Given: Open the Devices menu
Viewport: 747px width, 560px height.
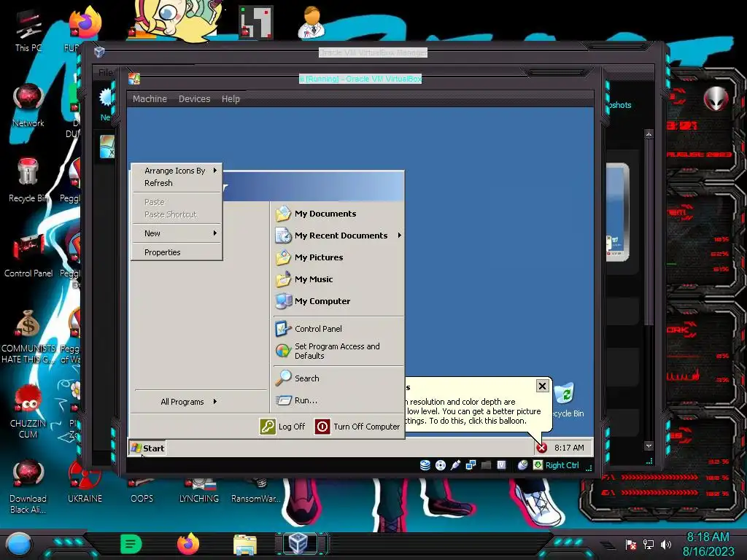Looking at the screenshot, I should (x=194, y=98).
